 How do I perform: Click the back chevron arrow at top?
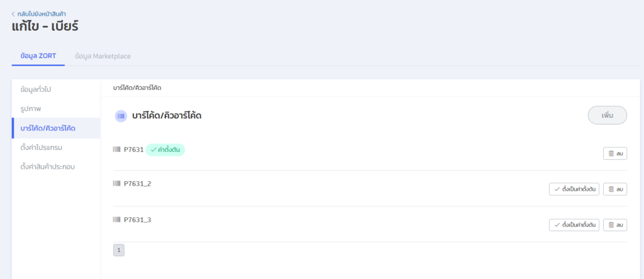[13, 13]
